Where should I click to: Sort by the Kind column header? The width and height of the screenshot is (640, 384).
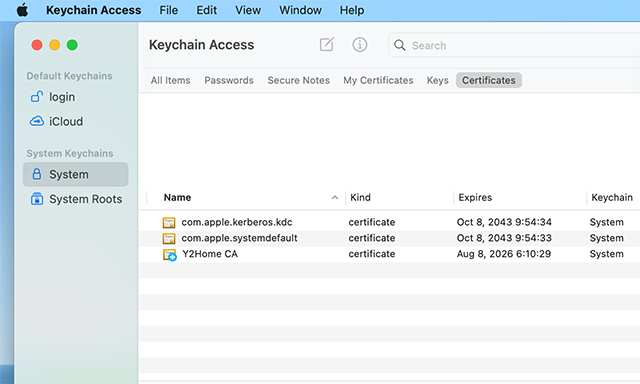360,198
